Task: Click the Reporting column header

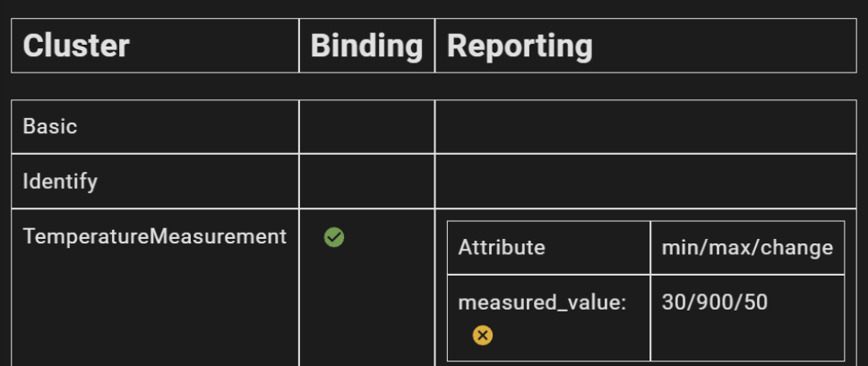Action: tap(520, 46)
